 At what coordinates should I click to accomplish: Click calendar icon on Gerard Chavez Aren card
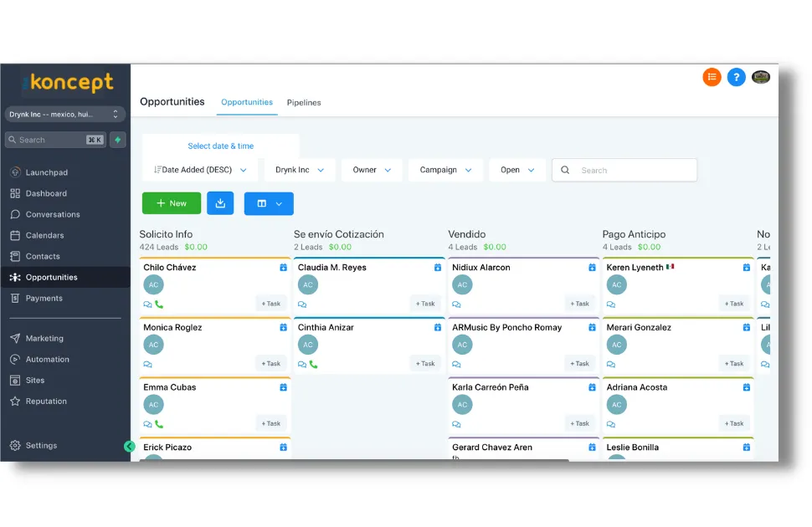click(592, 448)
